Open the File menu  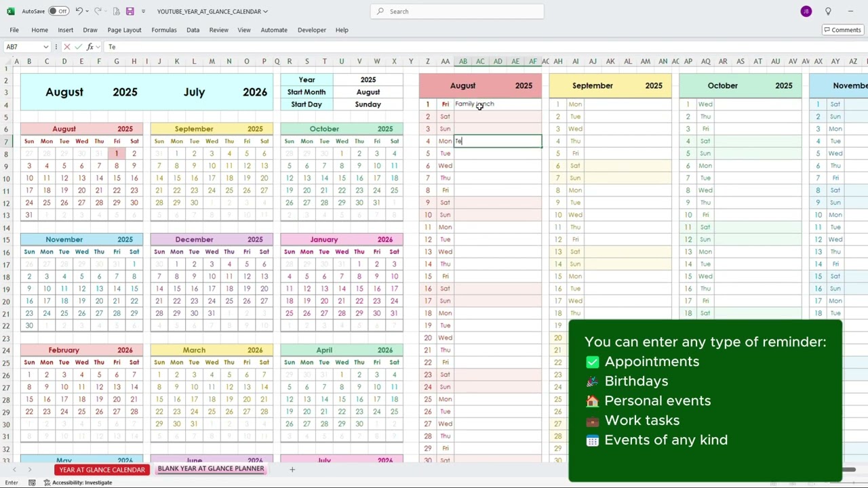point(14,30)
